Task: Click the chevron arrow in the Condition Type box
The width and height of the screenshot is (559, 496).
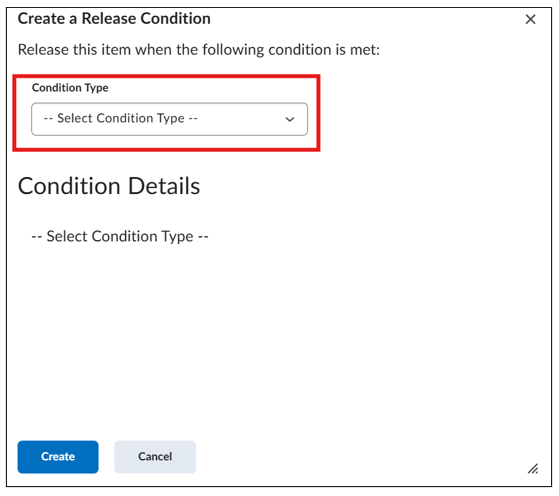Action: (290, 119)
